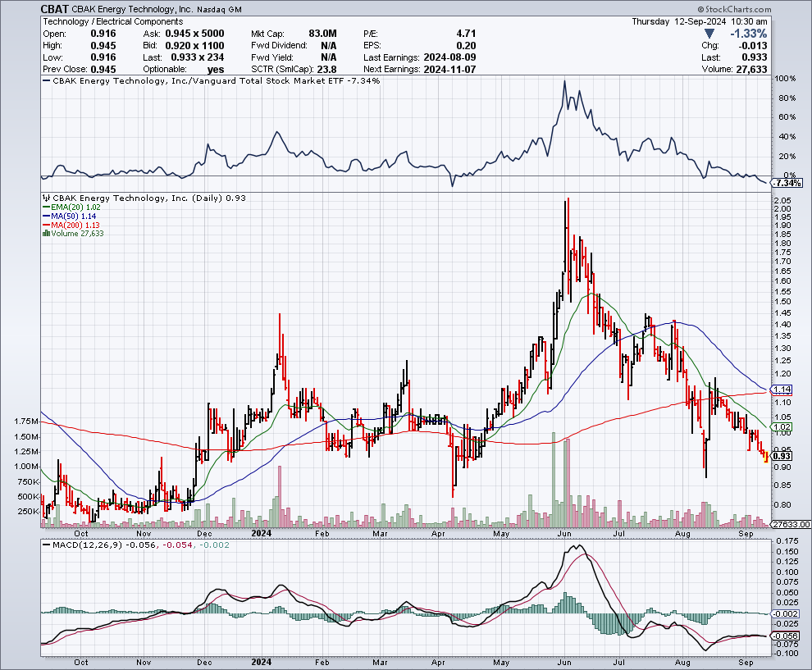Click the 0.93 last price tag
Screen dimensions: 812x670
pyautogui.click(x=782, y=456)
